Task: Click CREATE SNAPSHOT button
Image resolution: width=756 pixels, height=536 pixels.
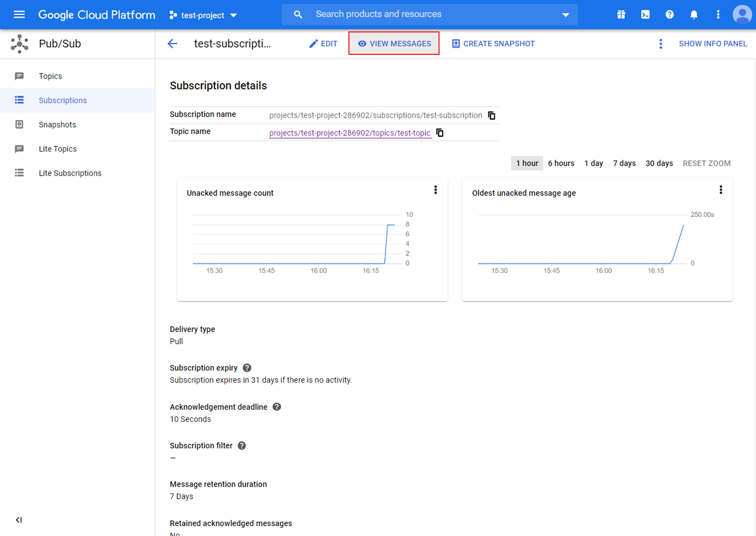Action: pyautogui.click(x=493, y=44)
